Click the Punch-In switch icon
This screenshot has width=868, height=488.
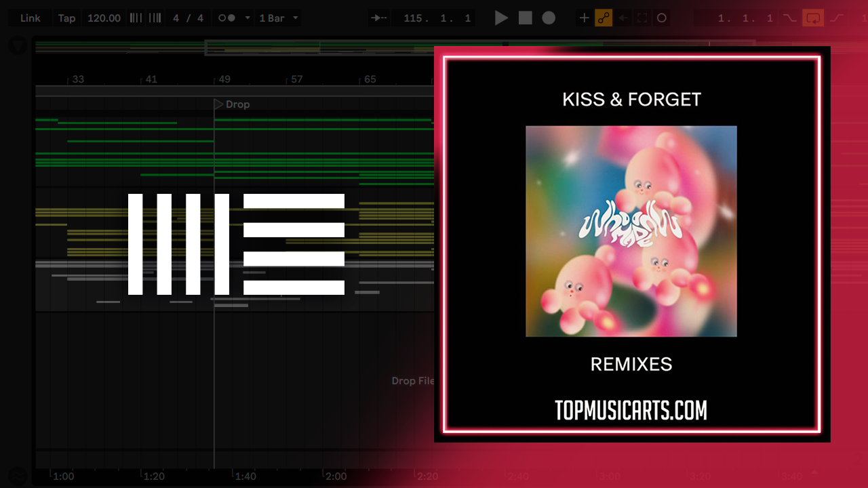789,18
